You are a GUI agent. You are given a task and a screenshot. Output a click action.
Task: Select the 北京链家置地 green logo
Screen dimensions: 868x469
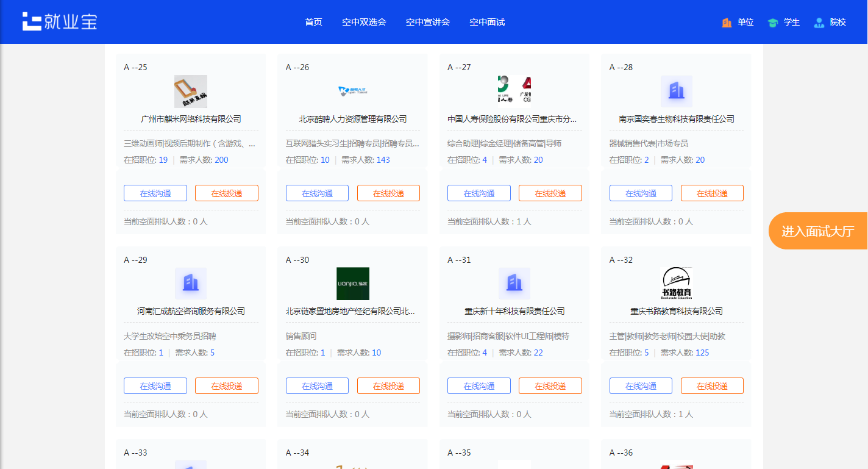tap(352, 284)
